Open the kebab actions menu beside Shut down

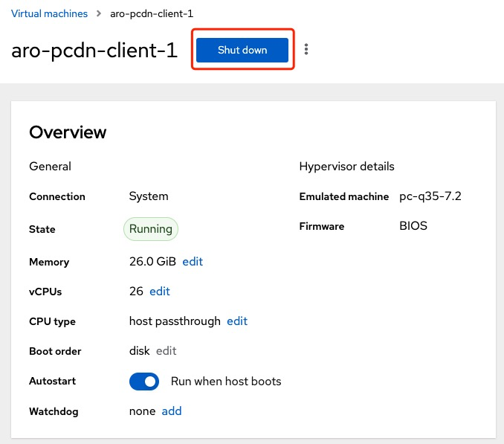tap(306, 50)
